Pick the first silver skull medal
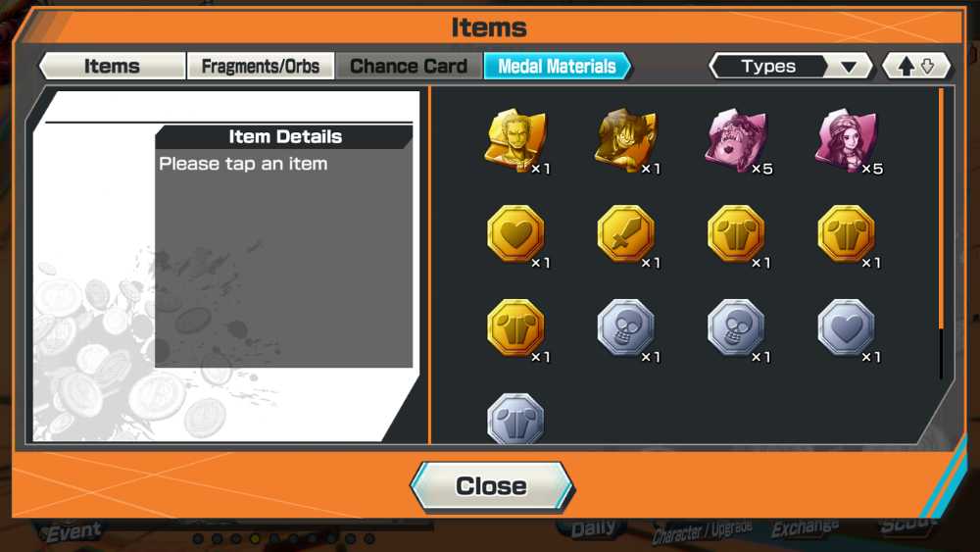 click(625, 327)
